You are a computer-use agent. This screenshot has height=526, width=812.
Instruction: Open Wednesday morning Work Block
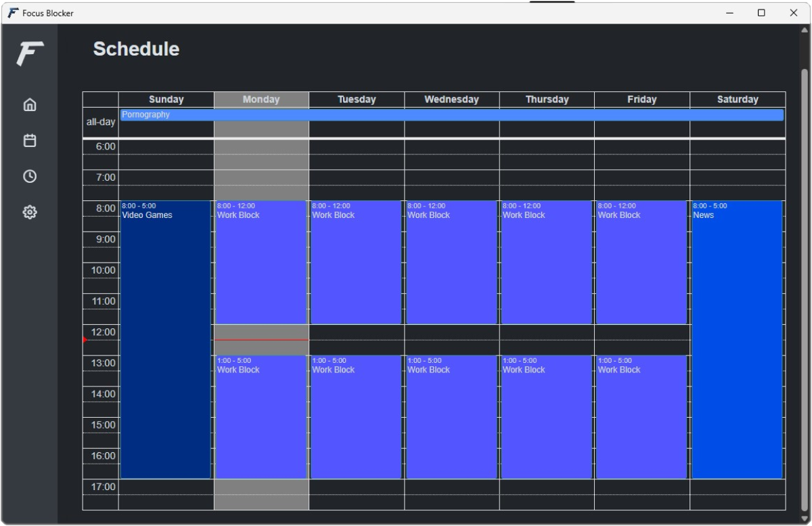click(x=451, y=264)
